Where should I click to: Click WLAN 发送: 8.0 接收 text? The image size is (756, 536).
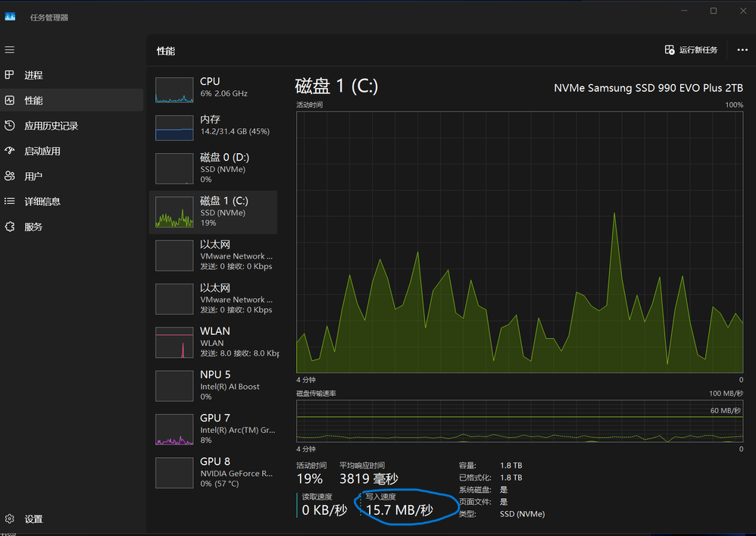click(x=239, y=353)
